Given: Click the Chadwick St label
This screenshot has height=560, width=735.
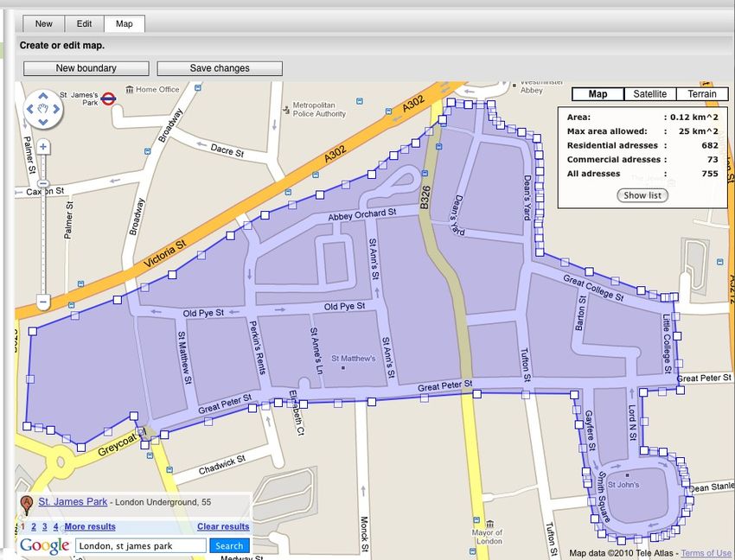Looking at the screenshot, I should 221,464.
